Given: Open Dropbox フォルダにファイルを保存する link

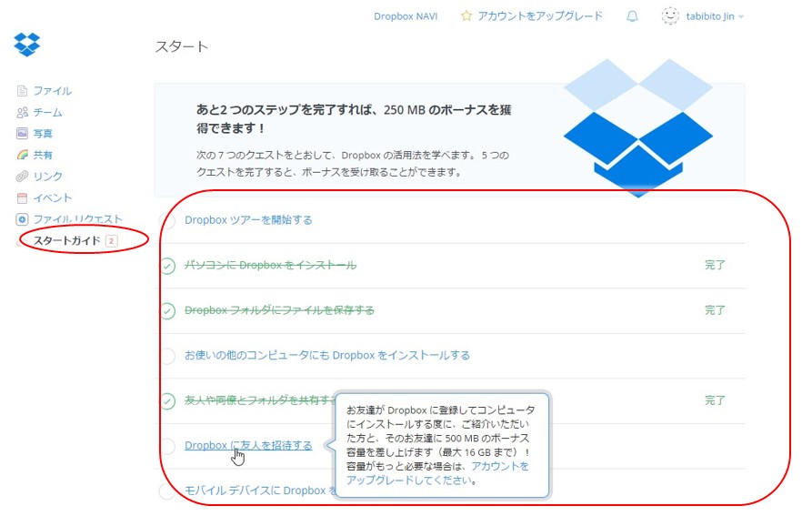Looking at the screenshot, I should point(279,310).
